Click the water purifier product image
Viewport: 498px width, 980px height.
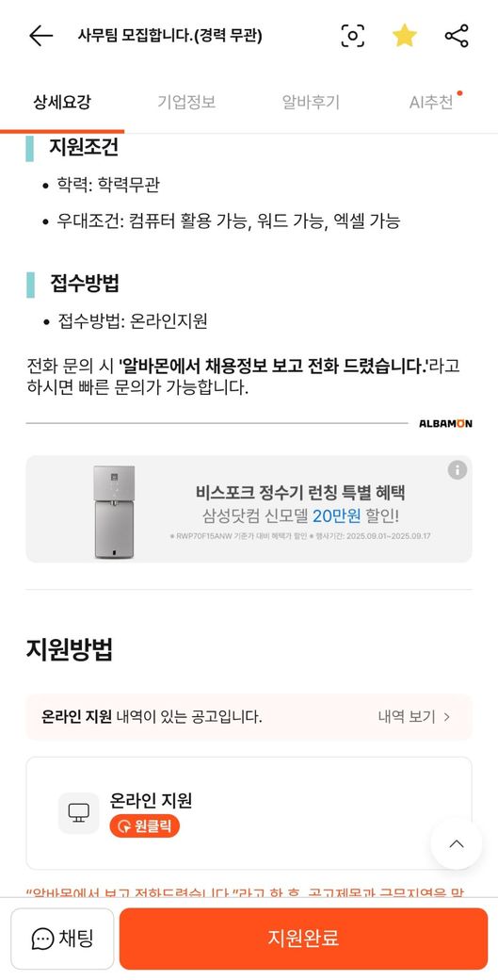point(114,512)
